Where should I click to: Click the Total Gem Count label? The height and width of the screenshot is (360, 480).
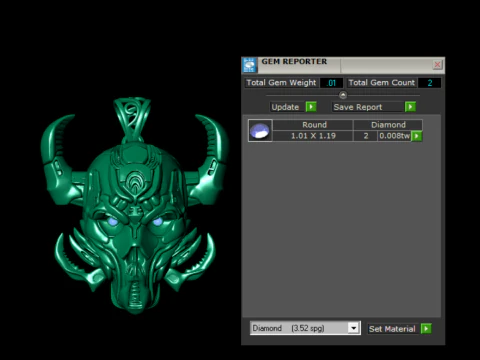[x=382, y=83]
